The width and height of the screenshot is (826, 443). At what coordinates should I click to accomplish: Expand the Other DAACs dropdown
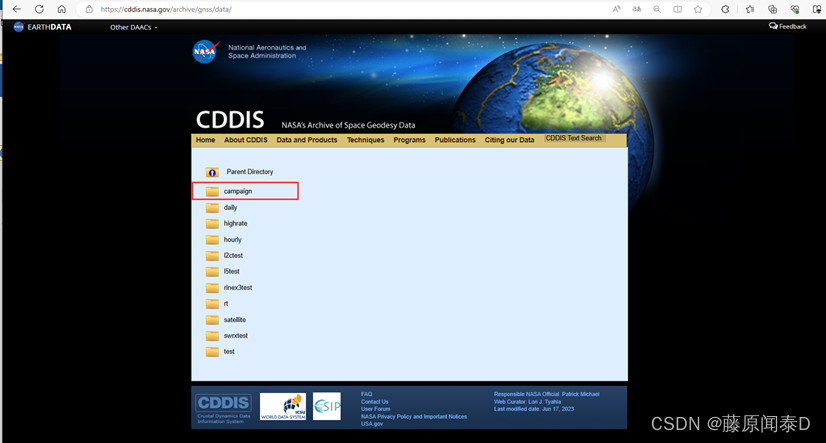(x=133, y=27)
